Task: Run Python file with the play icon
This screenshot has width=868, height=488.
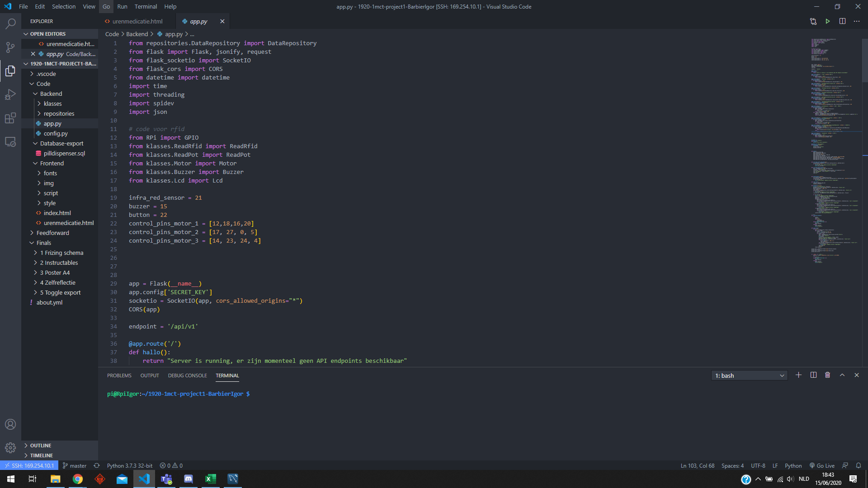Action: [828, 21]
